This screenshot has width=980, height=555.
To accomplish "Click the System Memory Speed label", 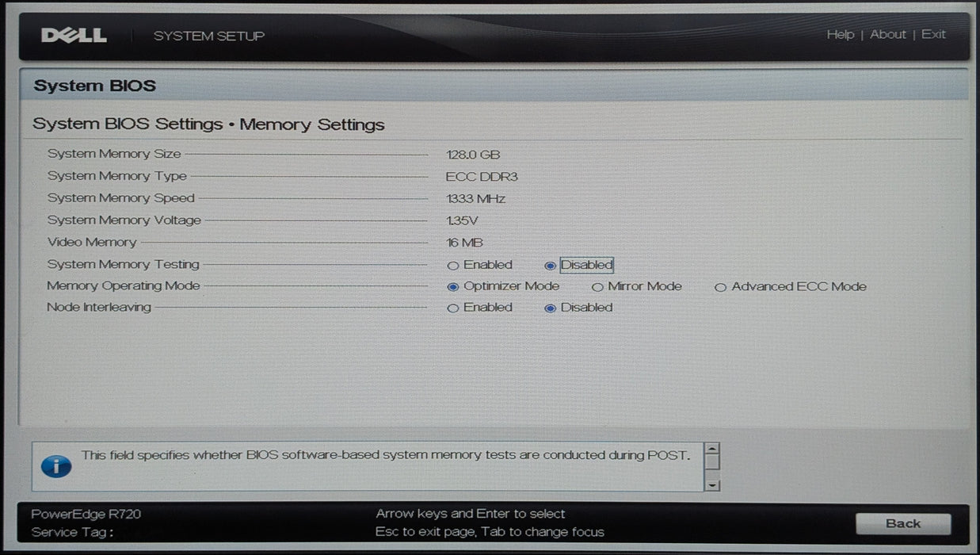I will pyautogui.click(x=120, y=198).
